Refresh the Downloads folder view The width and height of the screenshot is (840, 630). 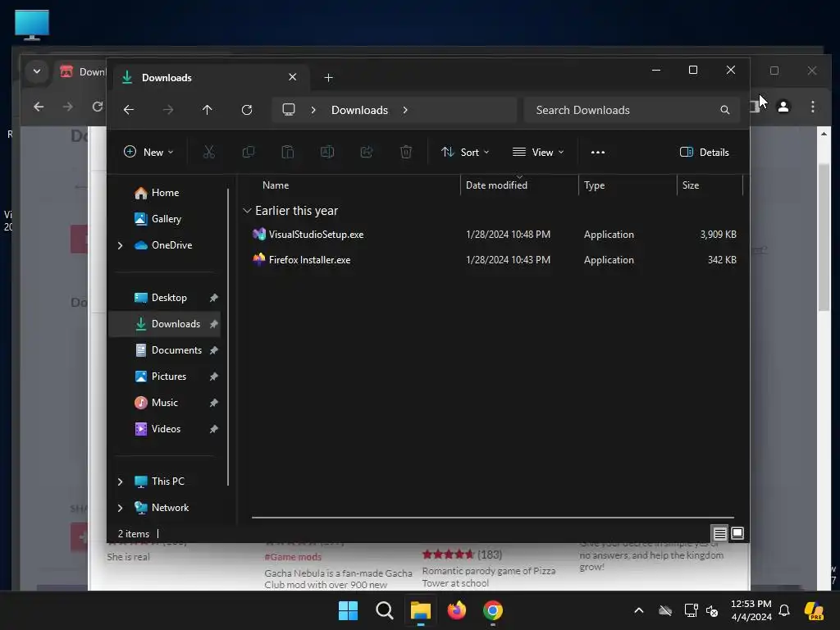point(246,110)
